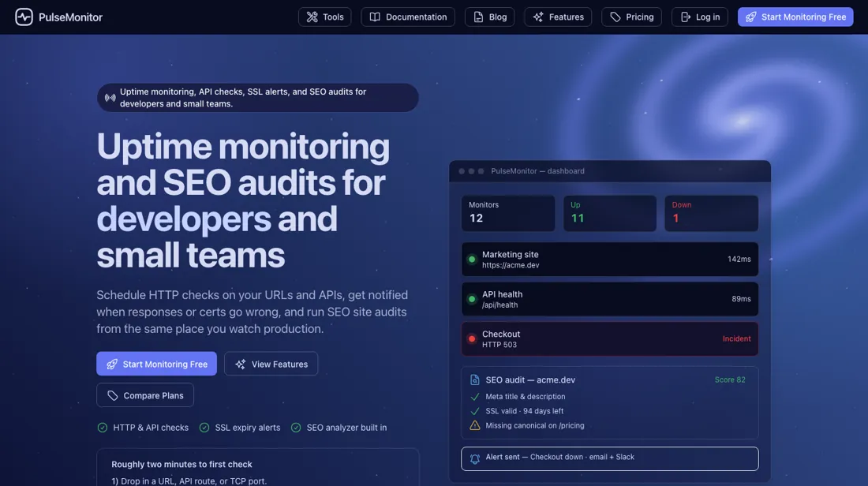Click the hero Start Monitoring Free button
The width and height of the screenshot is (868, 486).
(x=157, y=364)
